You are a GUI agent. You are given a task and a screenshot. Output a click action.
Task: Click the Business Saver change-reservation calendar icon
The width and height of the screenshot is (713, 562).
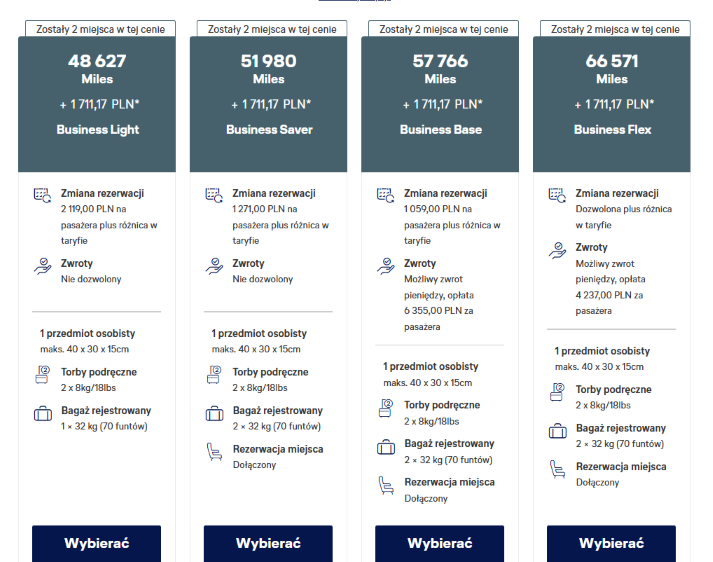(x=214, y=195)
